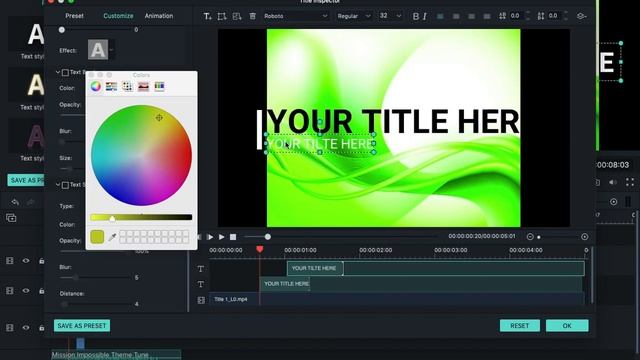Adjust the shadow Distance slider
The image size is (640, 360).
(95, 304)
